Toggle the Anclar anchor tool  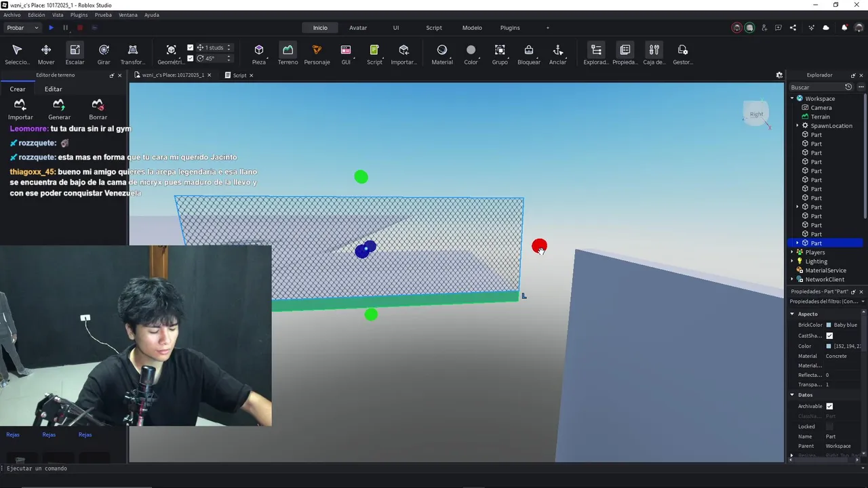[x=558, y=54]
